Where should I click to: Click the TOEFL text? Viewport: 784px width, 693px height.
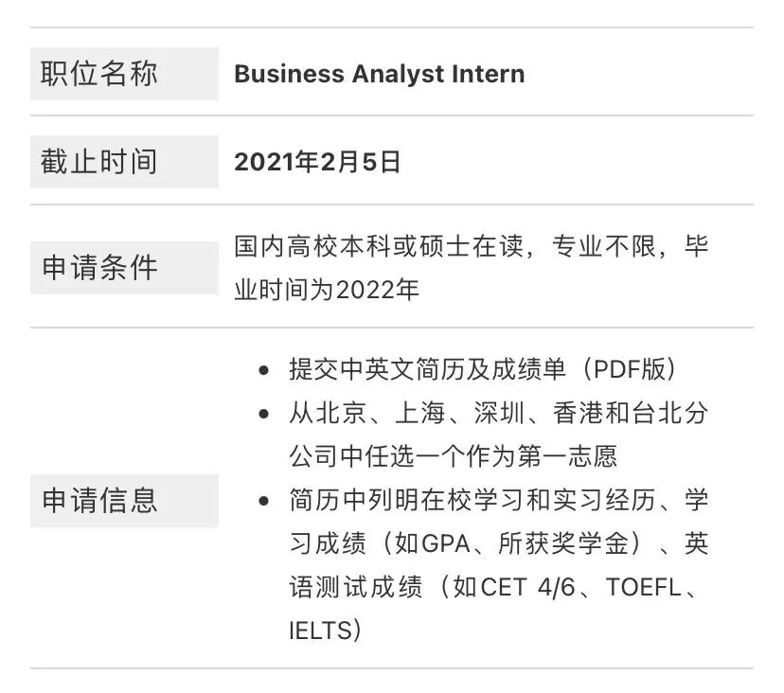(x=643, y=587)
